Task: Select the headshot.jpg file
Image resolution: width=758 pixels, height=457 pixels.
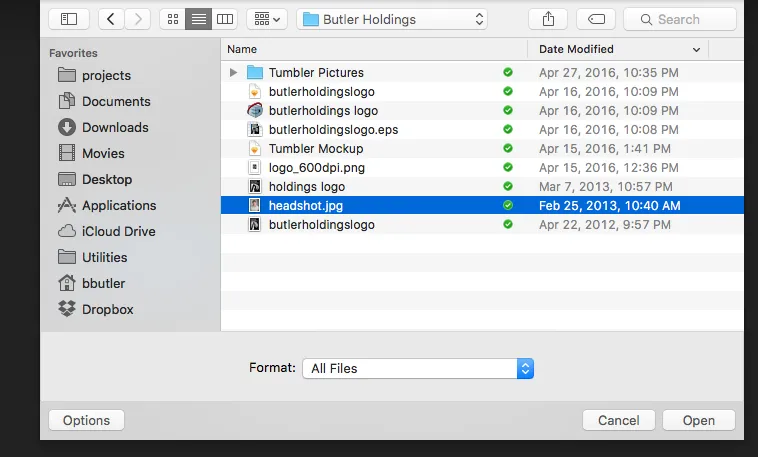Action: click(x=482, y=206)
